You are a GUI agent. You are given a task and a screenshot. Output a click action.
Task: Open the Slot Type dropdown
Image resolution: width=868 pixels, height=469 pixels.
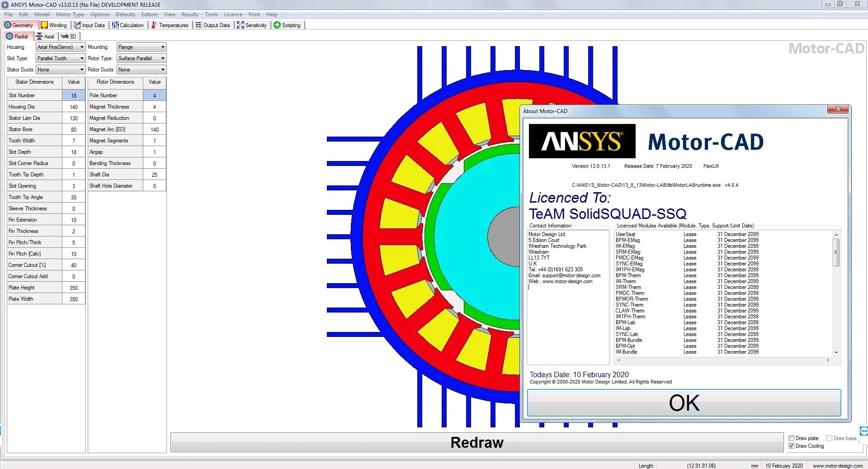[61, 58]
